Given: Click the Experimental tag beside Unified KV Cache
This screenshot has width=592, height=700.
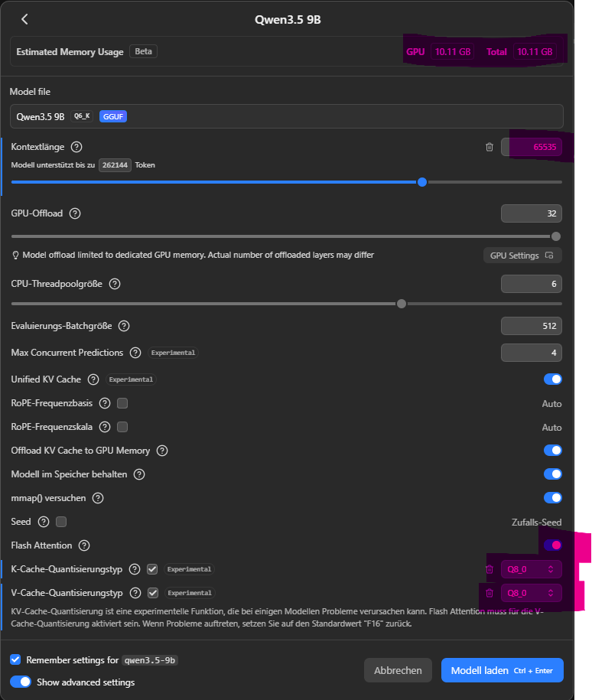Looking at the screenshot, I should coord(131,379).
